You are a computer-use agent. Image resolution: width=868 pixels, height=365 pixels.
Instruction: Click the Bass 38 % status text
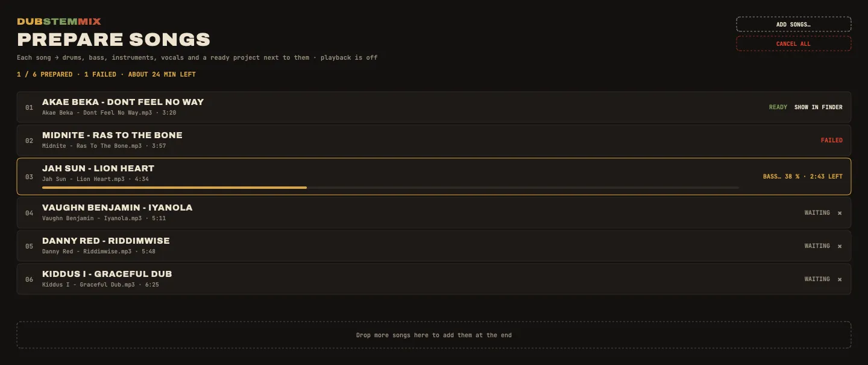pos(803,177)
